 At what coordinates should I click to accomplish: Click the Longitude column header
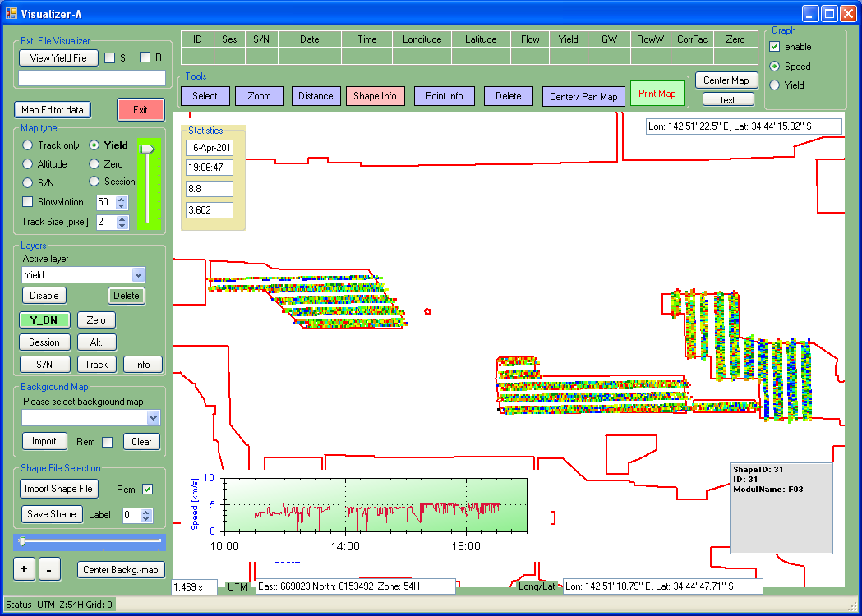click(422, 39)
